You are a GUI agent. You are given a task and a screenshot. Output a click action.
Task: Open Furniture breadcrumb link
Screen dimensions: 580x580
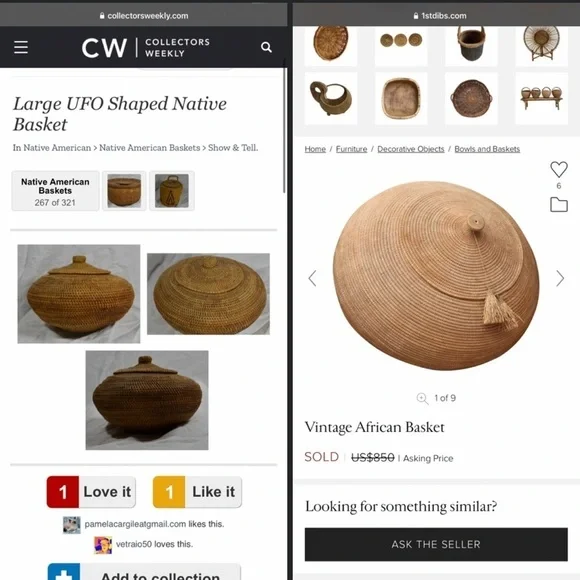(351, 149)
